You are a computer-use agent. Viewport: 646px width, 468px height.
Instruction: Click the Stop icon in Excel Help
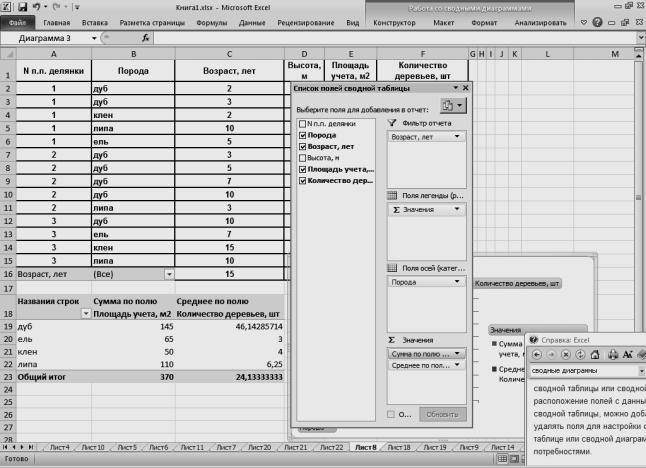tap(566, 355)
